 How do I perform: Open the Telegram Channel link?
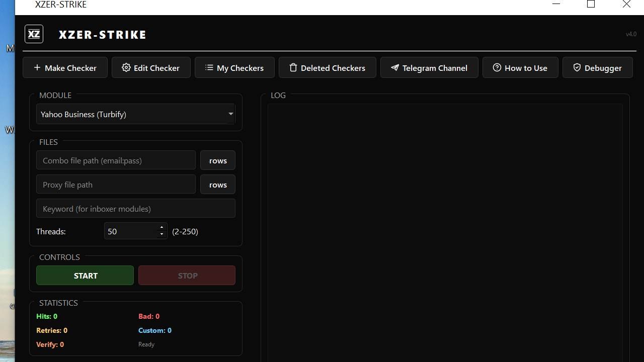coord(429,67)
